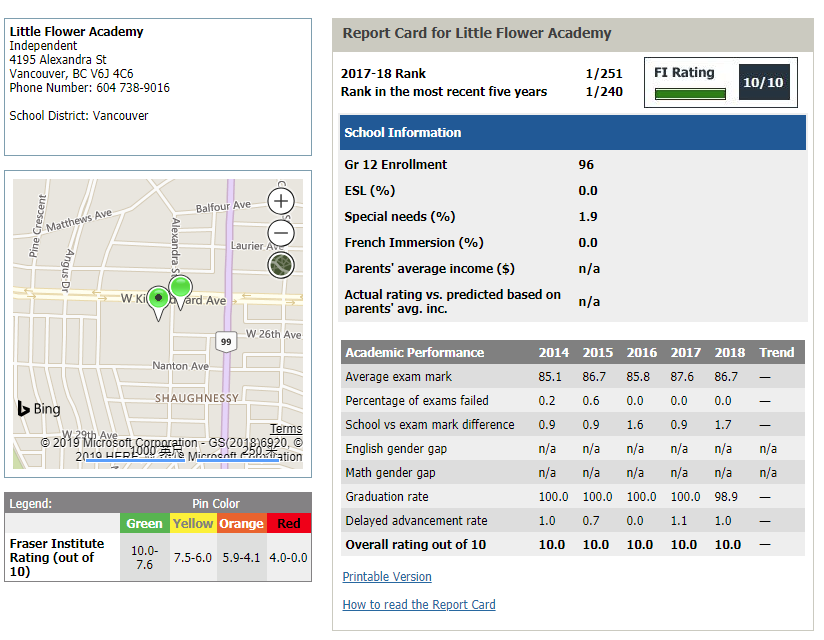Click 2017-18 Rank value 1/251
Image resolution: width=824 pixels, height=640 pixels.
[x=604, y=74]
